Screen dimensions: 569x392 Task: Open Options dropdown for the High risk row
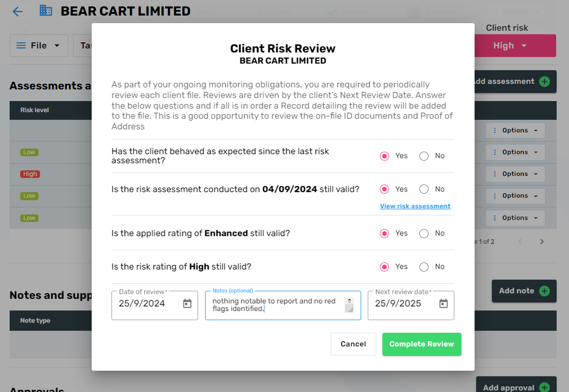point(515,174)
